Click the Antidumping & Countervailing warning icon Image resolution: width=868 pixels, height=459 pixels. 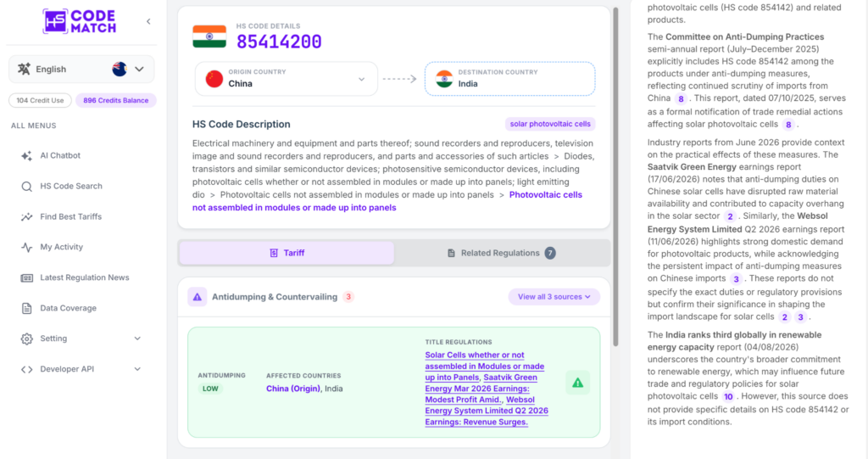pyautogui.click(x=197, y=297)
